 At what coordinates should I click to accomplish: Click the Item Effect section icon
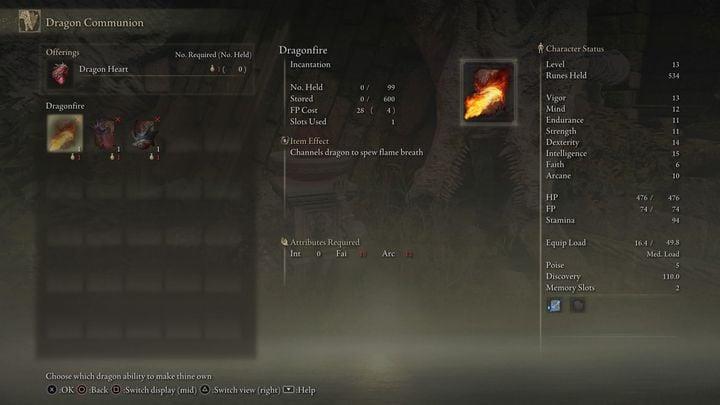click(284, 141)
